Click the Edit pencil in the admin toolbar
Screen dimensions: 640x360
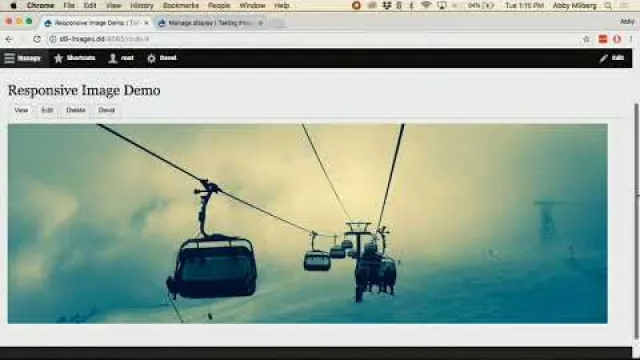pyautogui.click(x=612, y=58)
